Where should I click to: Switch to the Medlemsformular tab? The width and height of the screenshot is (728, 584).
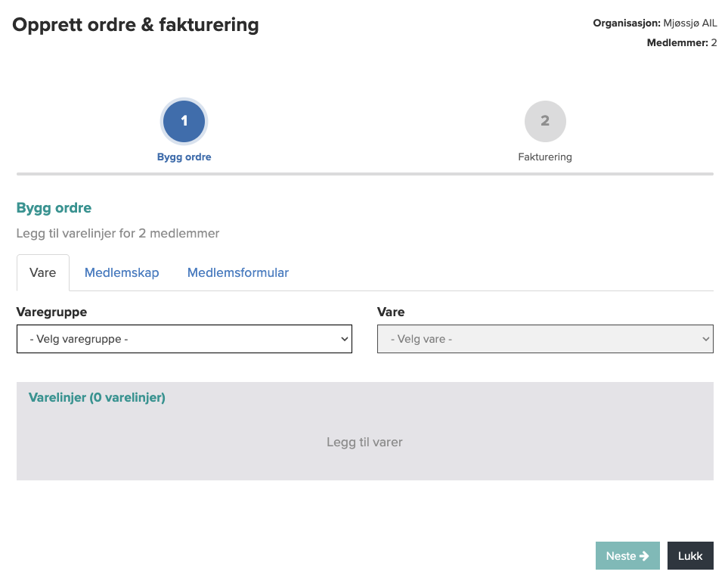237,273
